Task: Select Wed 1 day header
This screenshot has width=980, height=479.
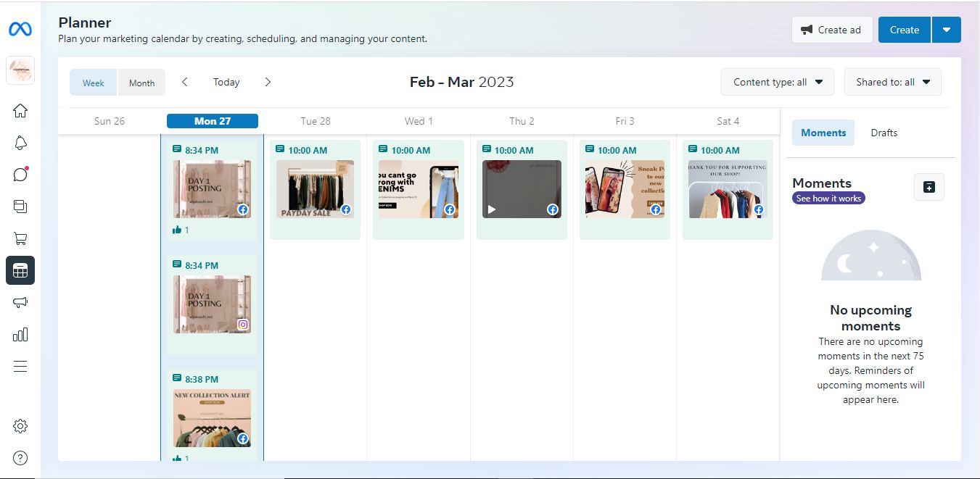Action: point(419,121)
